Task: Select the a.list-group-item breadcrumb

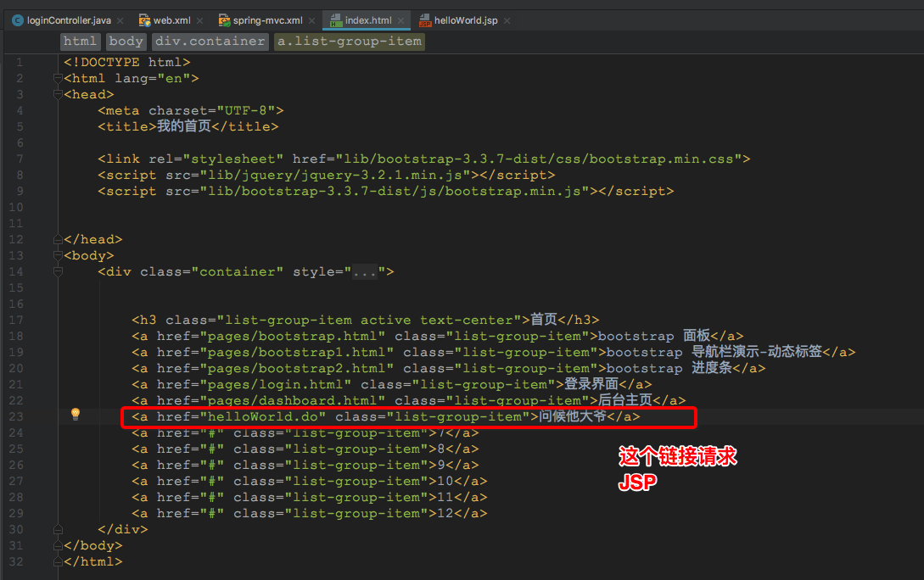Action: (x=350, y=42)
